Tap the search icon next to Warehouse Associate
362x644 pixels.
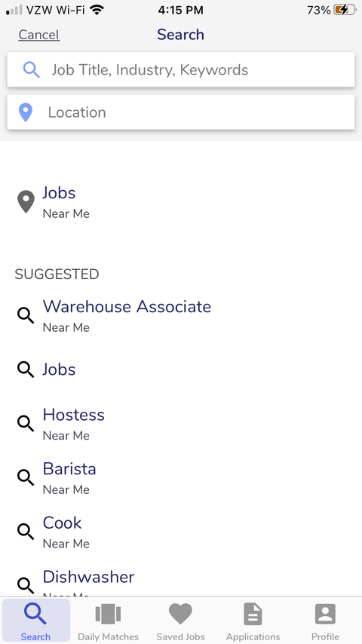pos(26,315)
